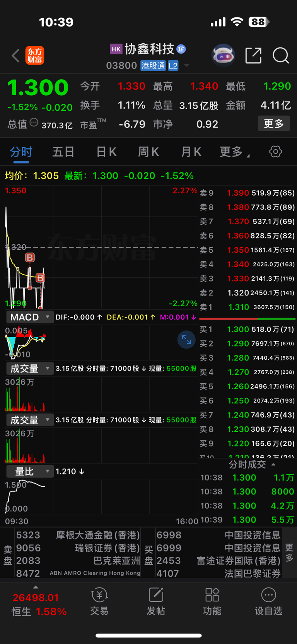Tap the L2 level badge
297x644 pixels.
click(173, 65)
